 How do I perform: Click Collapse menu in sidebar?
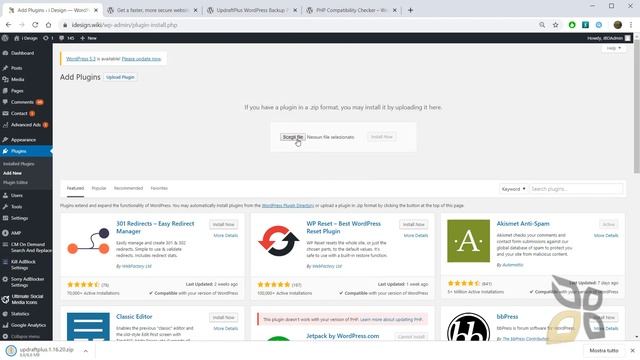26,336
